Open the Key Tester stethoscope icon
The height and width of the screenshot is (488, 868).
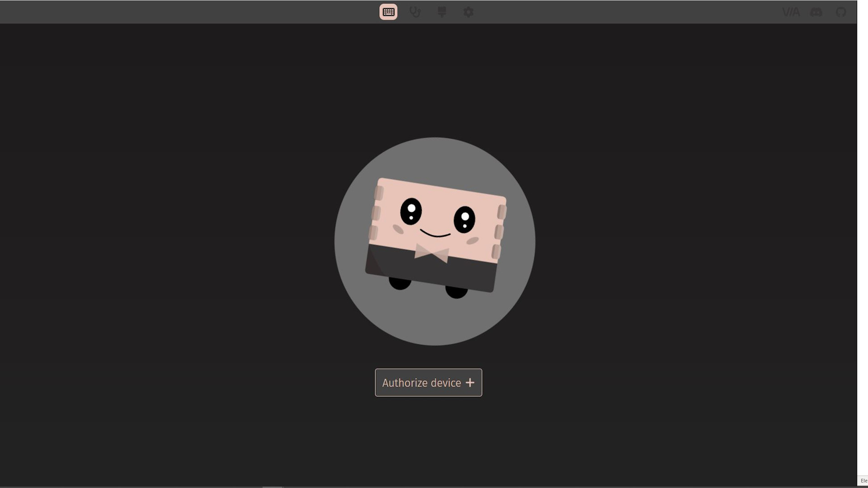[x=415, y=12]
